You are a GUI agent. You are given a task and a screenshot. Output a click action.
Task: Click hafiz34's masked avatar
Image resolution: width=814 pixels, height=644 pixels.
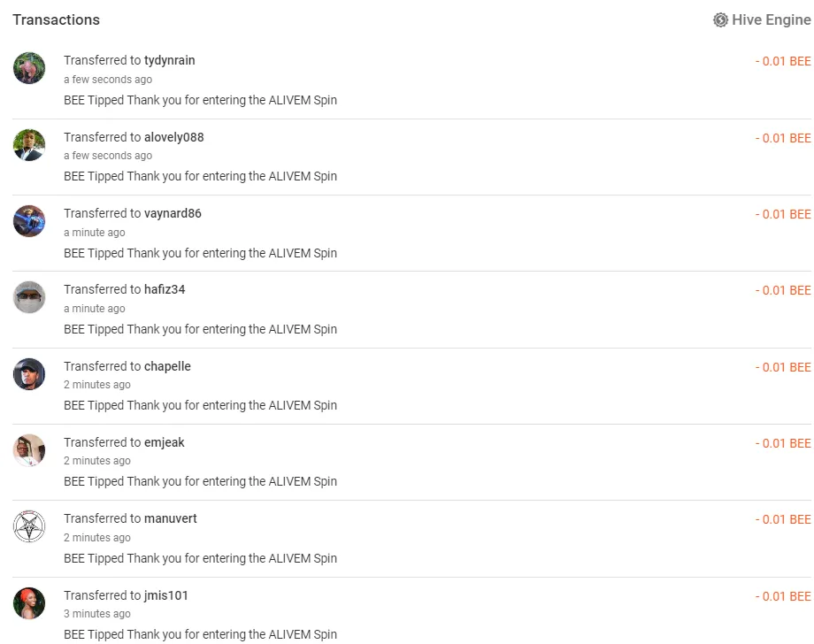29,297
